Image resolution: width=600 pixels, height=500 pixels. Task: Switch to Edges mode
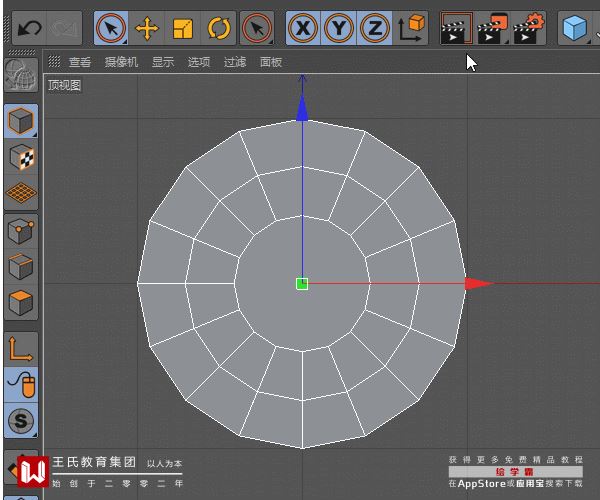(21, 267)
